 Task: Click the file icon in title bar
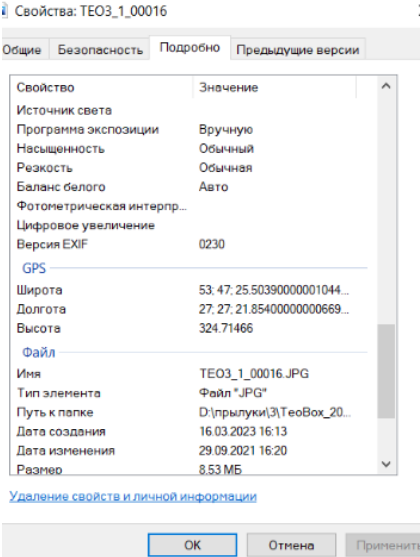(x=4, y=11)
